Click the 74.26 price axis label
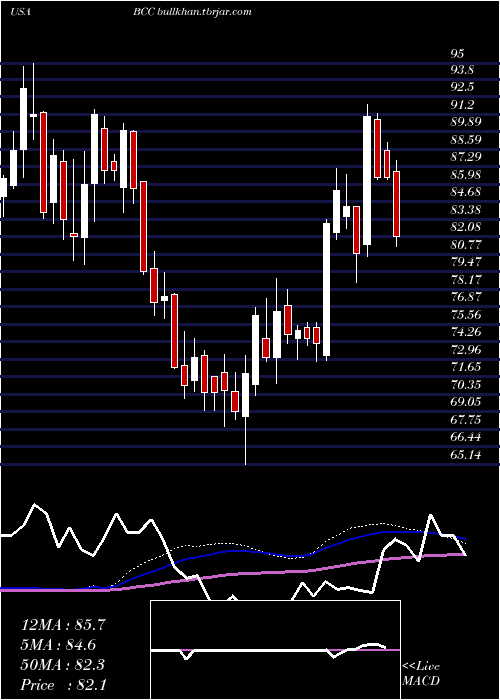This screenshot has height=700, width=500. [x=465, y=332]
